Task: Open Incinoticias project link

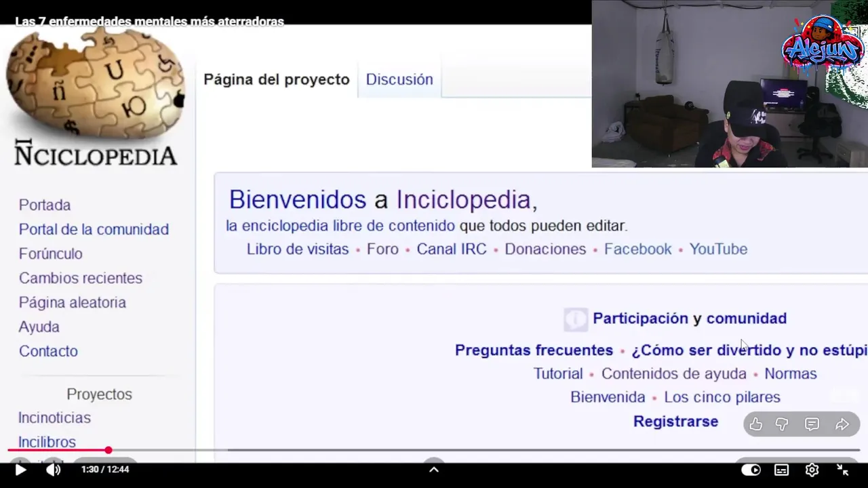Action: (54, 418)
